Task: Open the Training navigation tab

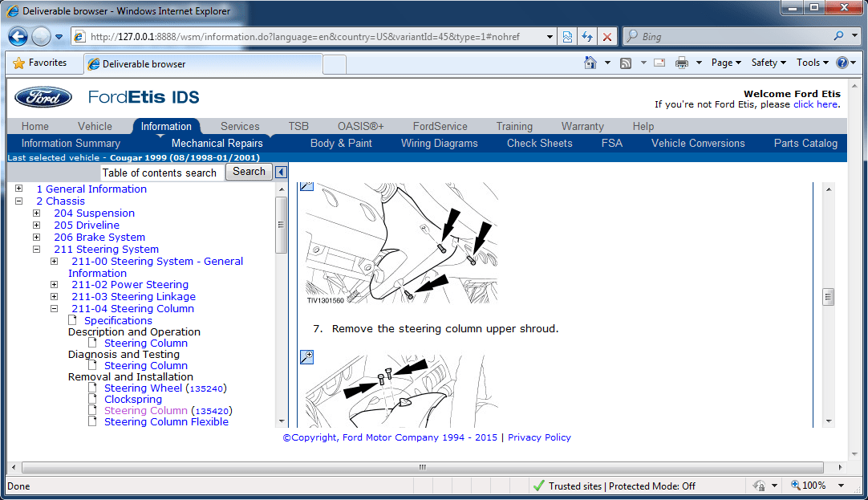Action: click(514, 126)
